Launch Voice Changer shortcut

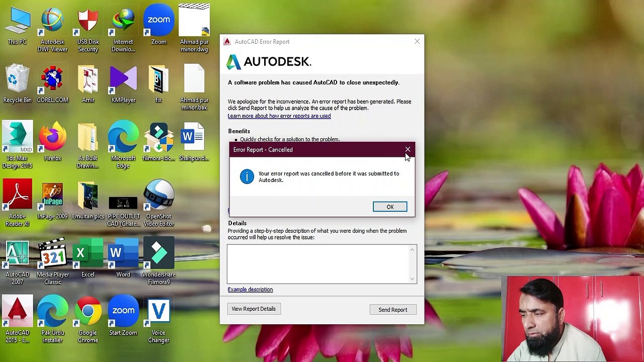(x=158, y=320)
